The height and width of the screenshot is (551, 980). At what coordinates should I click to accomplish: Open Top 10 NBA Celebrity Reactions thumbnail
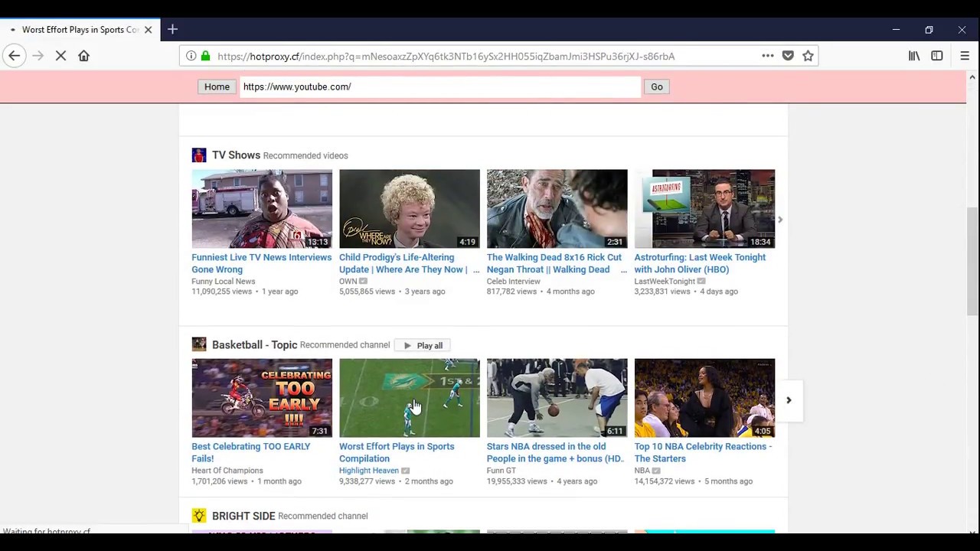click(x=704, y=398)
